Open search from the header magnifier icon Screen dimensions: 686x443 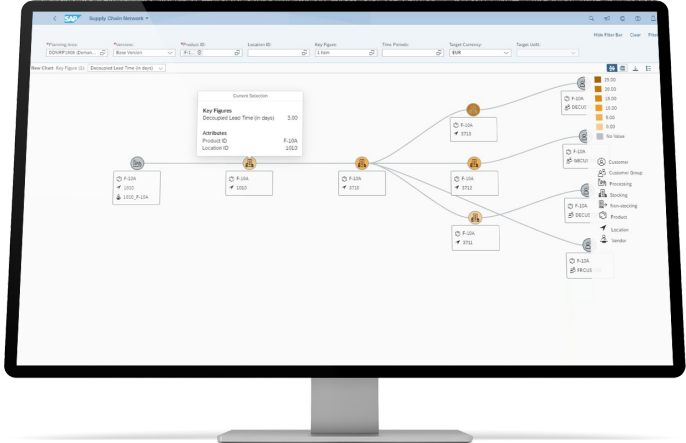click(591, 18)
